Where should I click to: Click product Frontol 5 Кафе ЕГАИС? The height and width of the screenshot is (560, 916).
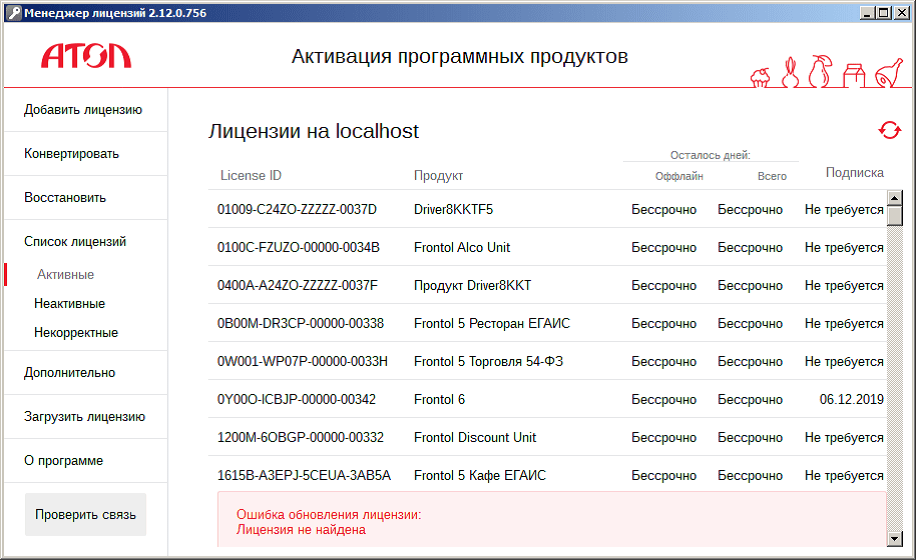click(480, 475)
